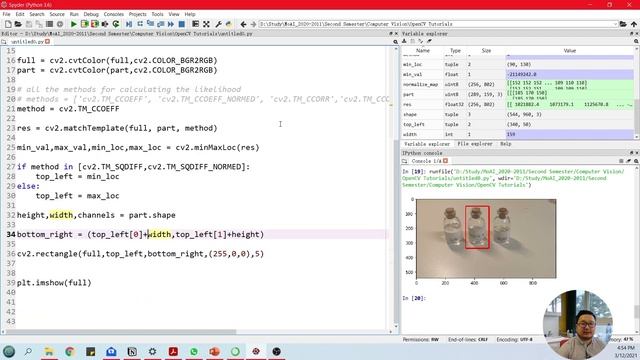
Task: Go back to the previous cursor position
Action: pos(243,24)
